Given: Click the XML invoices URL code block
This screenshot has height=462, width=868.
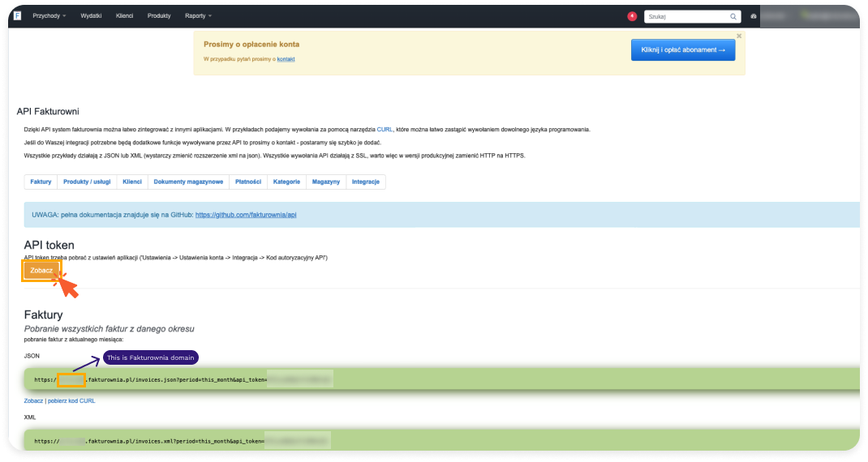Looking at the screenshot, I should pyautogui.click(x=441, y=441).
